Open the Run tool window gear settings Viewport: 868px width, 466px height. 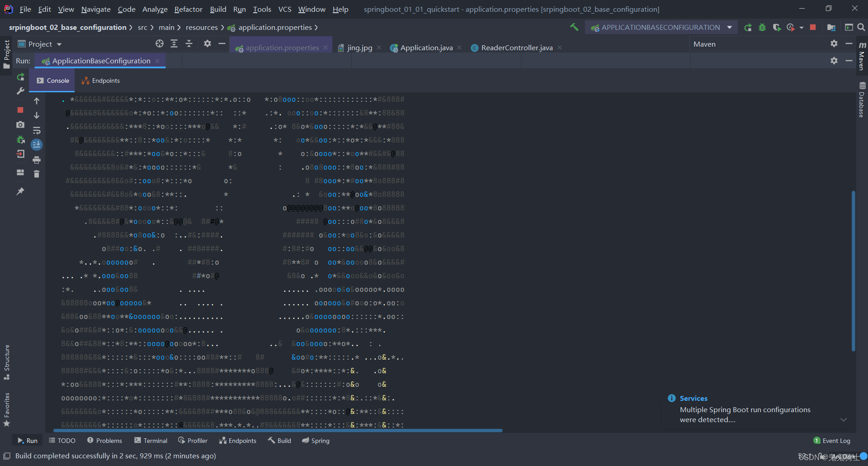[834, 61]
